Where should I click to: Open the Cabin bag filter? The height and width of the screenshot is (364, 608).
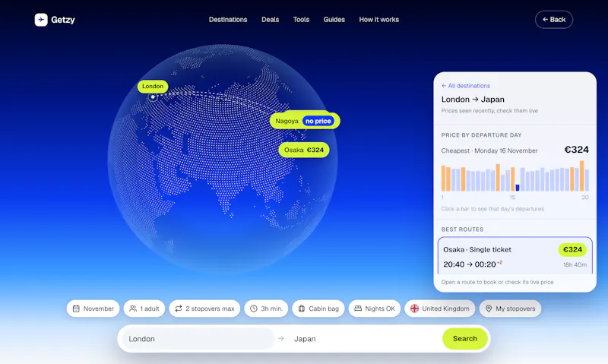(318, 309)
